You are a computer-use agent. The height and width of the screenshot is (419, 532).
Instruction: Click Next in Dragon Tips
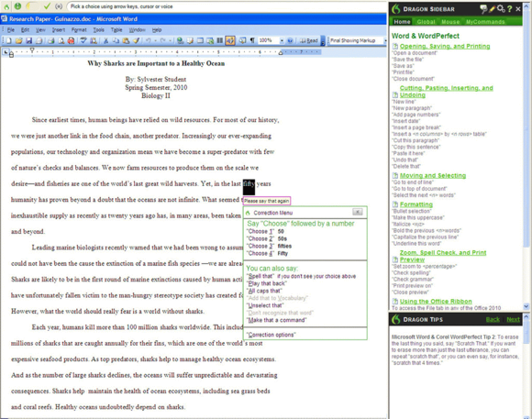click(513, 319)
